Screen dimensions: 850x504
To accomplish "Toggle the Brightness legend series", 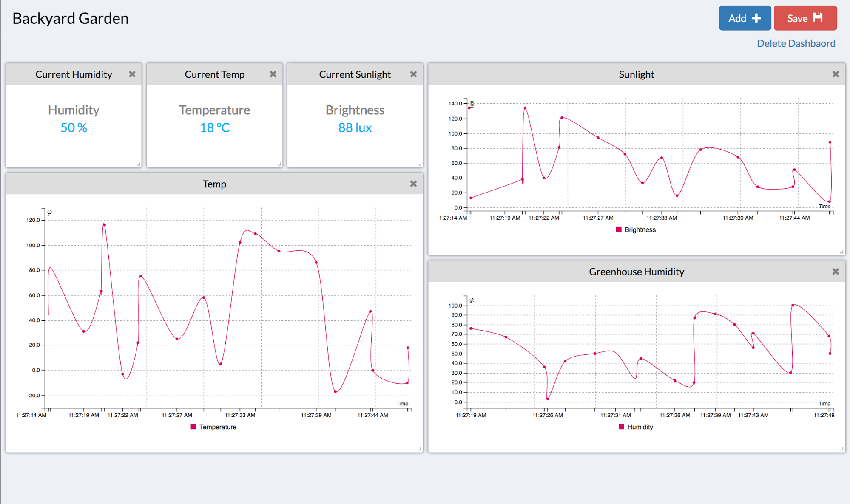I will pyautogui.click(x=640, y=229).
